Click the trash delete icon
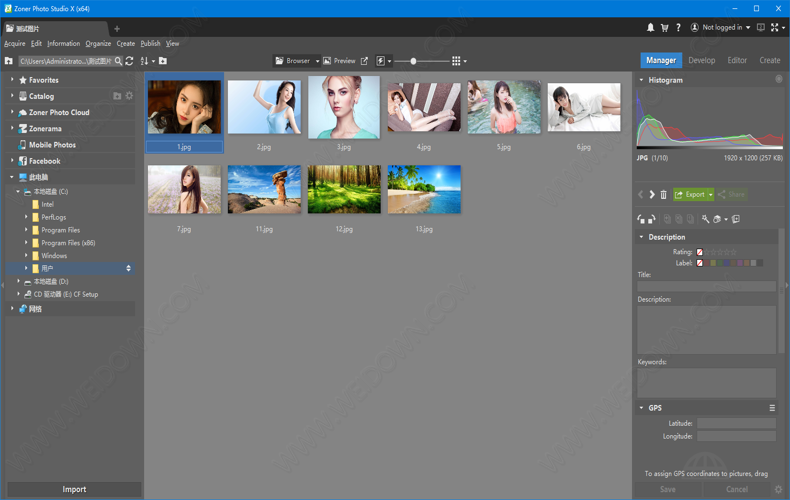The width and height of the screenshot is (790, 500). pyautogui.click(x=663, y=195)
